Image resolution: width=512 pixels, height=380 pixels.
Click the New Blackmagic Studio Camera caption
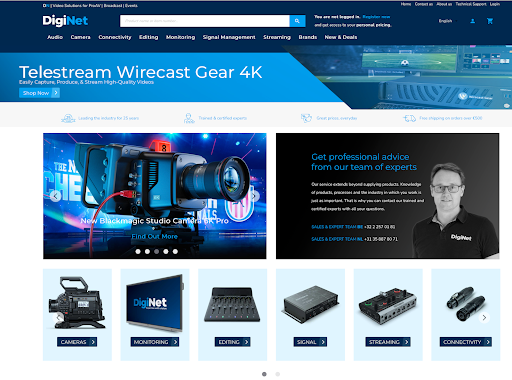click(x=154, y=221)
